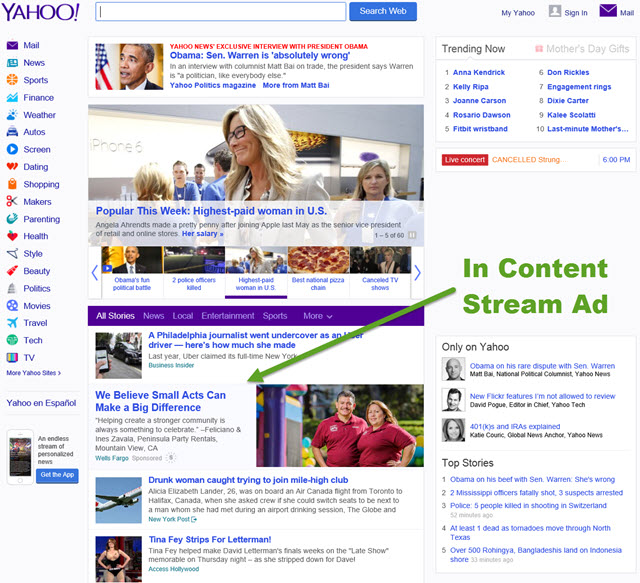The image size is (640, 583).
Task: Click More from Matt Bai link
Action: pyautogui.click(x=296, y=85)
